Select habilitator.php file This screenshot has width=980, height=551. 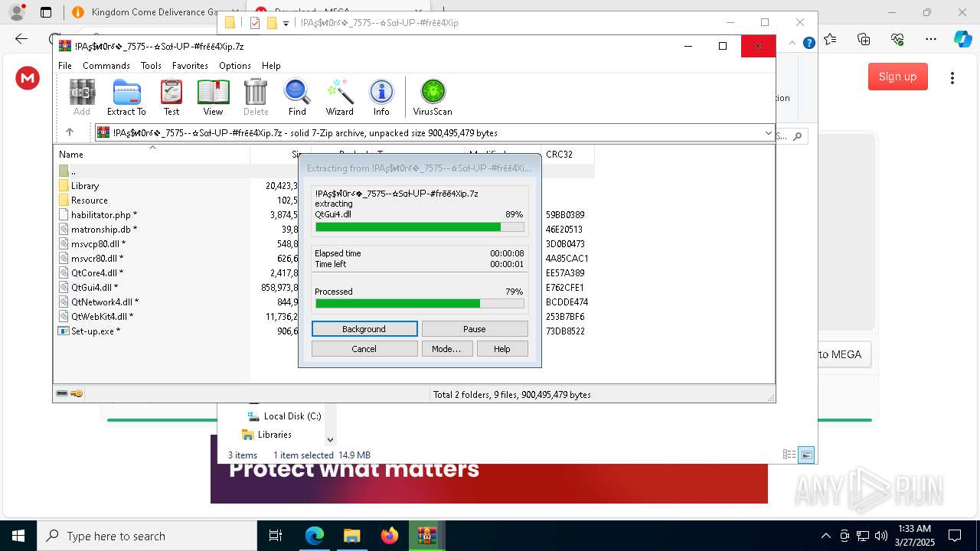[104, 215]
